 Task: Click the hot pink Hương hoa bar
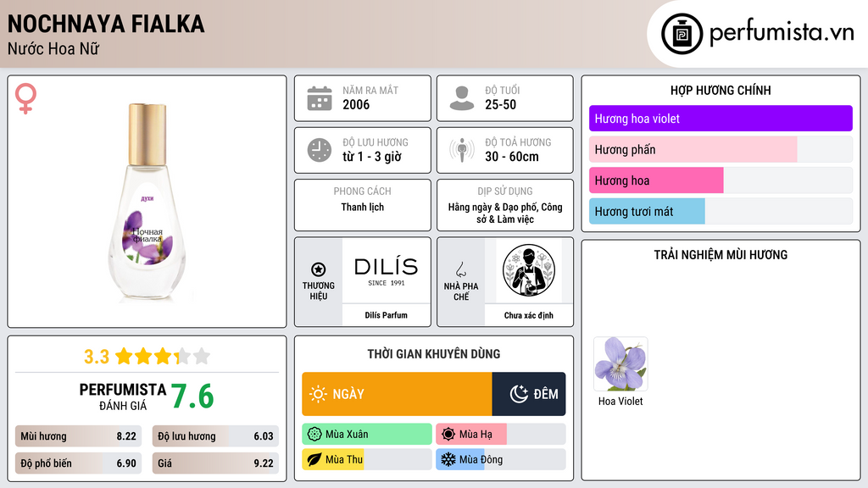pos(656,180)
